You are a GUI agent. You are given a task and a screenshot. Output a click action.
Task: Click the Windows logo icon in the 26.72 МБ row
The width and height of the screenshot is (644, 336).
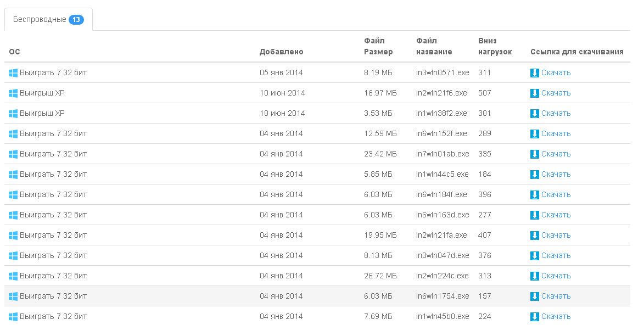pos(13,276)
